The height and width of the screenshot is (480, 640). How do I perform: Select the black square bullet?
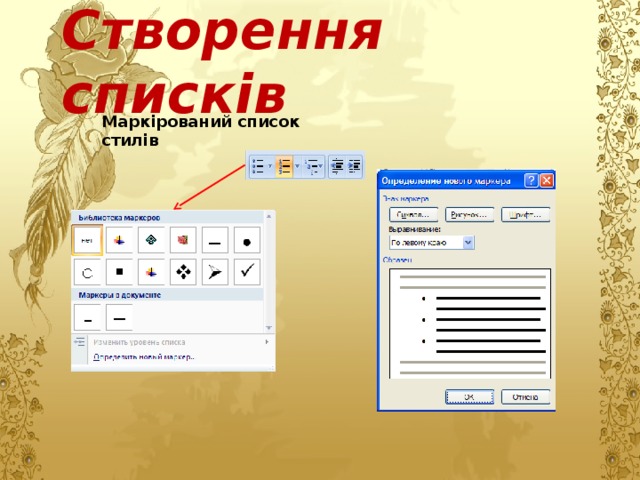tap(119, 272)
